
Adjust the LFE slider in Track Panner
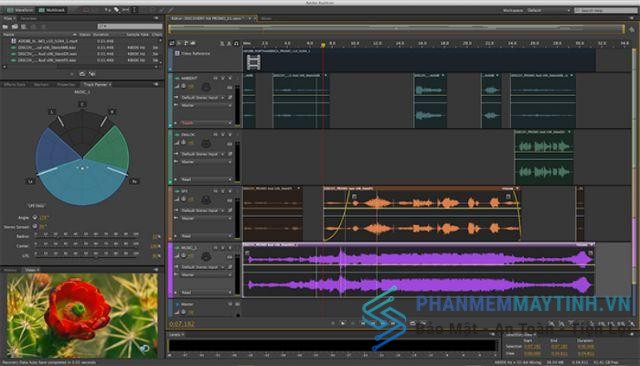87,256
